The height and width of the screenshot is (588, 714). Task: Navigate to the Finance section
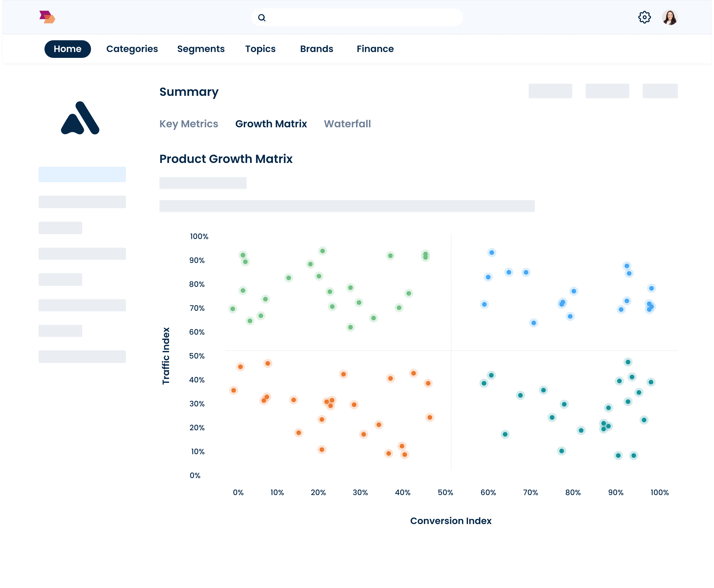375,48
